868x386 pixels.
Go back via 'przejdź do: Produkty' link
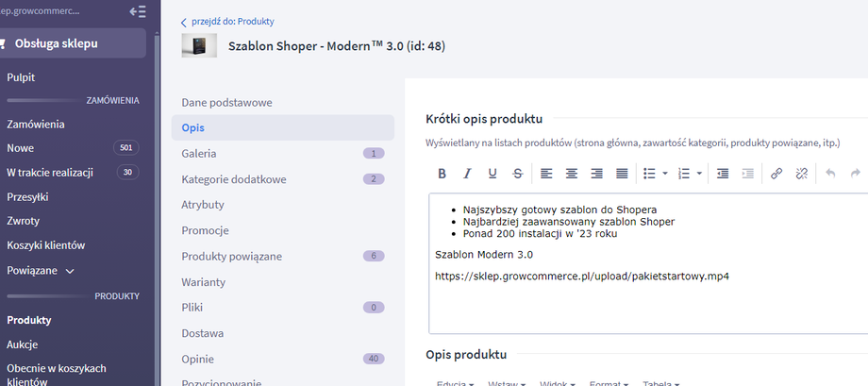coord(232,22)
